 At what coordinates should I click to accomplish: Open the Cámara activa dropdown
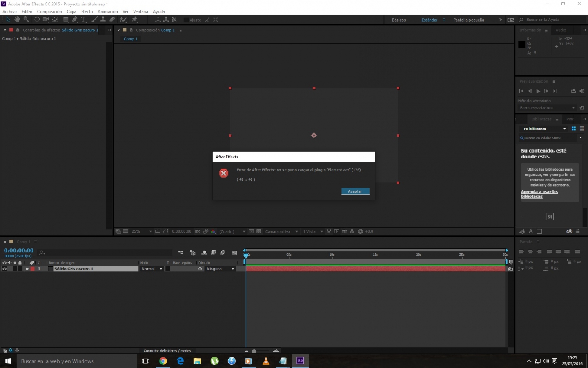click(x=281, y=231)
